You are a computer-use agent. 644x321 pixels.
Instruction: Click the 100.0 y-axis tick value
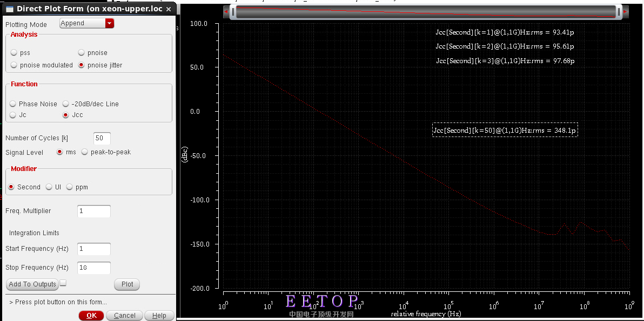(x=199, y=24)
